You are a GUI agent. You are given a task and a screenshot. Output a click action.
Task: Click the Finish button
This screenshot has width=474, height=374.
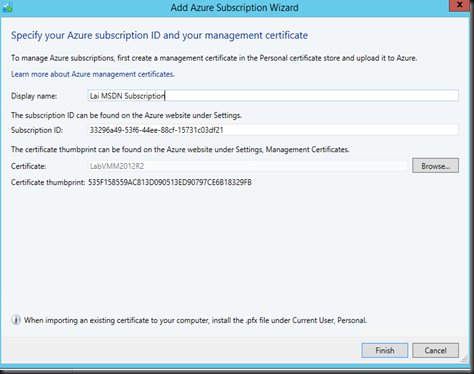(x=385, y=350)
